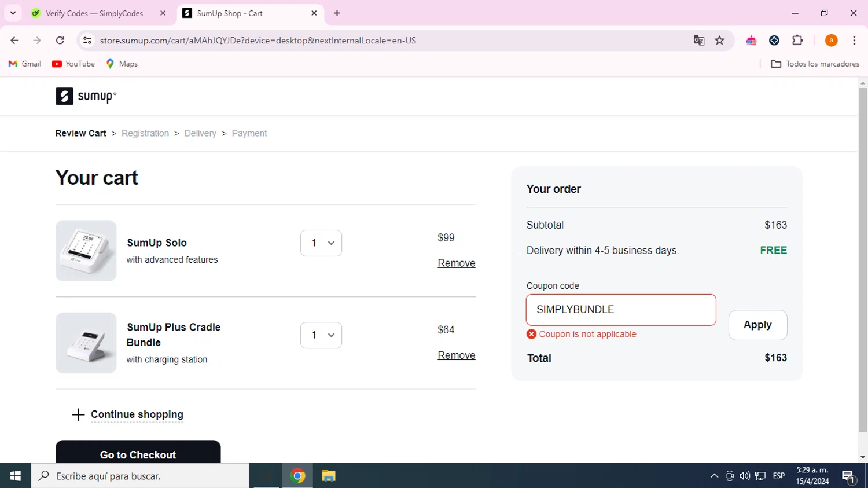868x488 pixels.
Task: Switch to Verify Codes SimplyCodes tab
Action: (94, 13)
